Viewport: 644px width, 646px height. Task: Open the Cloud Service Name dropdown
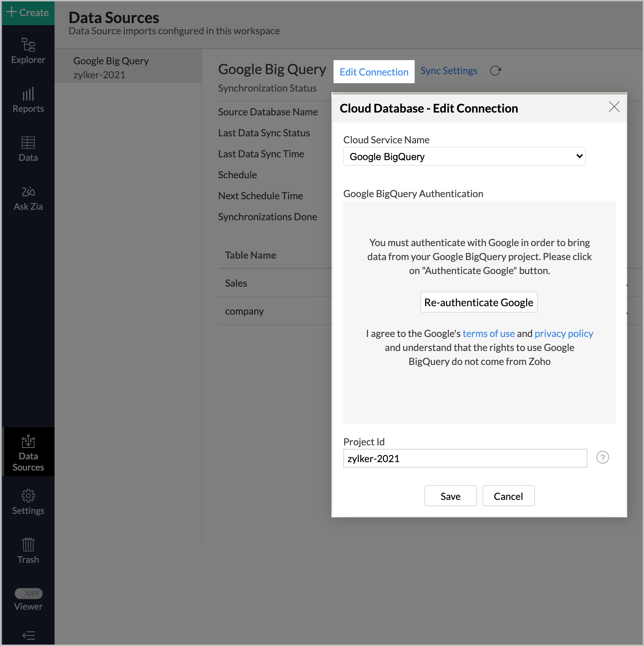(x=464, y=156)
